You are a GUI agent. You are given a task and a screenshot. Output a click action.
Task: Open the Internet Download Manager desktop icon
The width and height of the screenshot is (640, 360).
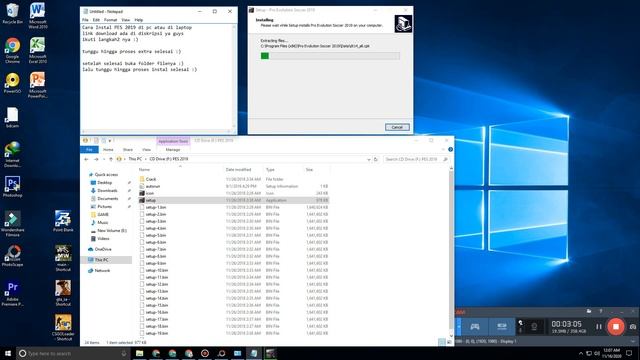pyautogui.click(x=12, y=154)
